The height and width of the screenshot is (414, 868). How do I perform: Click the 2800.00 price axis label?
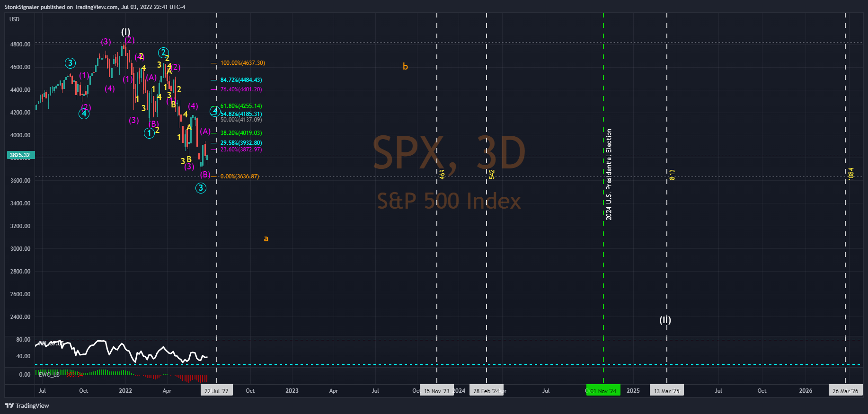coord(20,272)
